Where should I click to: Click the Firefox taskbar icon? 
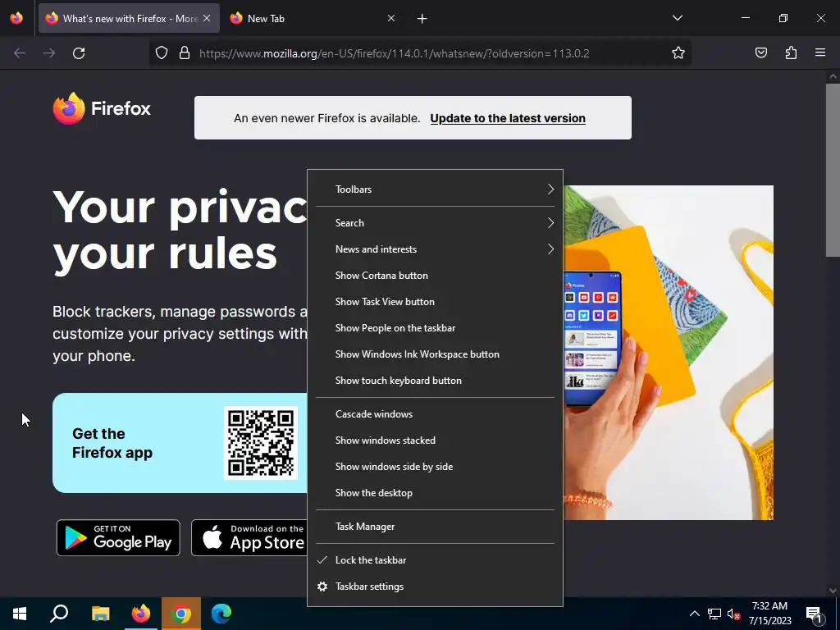tap(141, 614)
